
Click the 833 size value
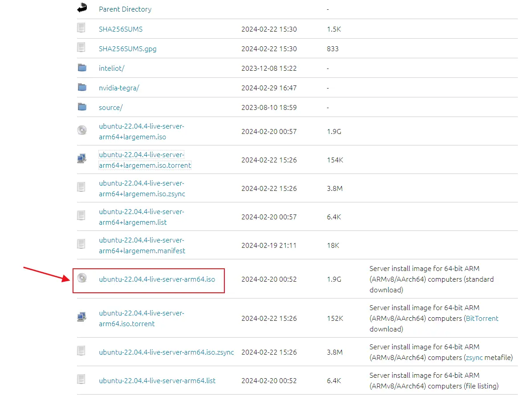(x=333, y=49)
